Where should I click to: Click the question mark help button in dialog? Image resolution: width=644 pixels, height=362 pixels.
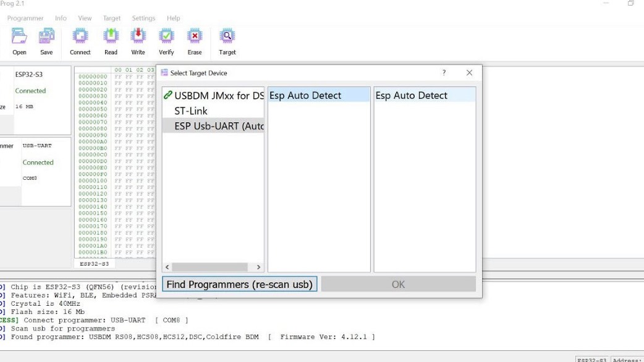coord(444,73)
